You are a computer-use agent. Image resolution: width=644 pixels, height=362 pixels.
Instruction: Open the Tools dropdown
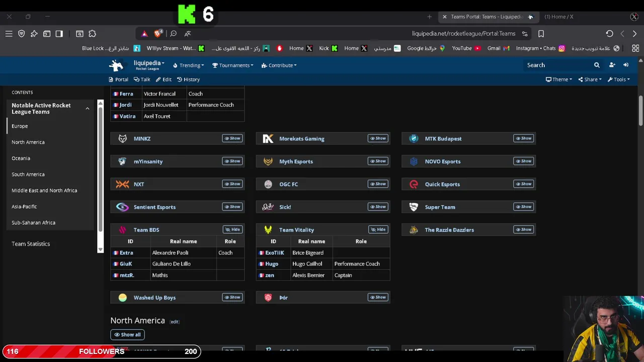click(619, 79)
